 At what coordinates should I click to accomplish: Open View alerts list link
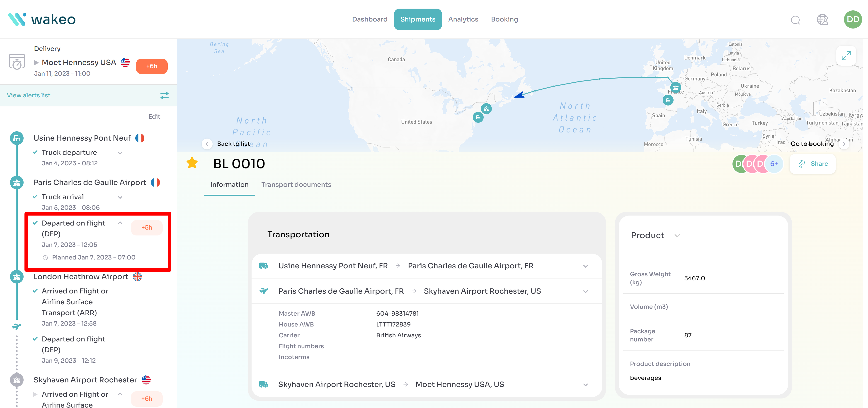[29, 95]
